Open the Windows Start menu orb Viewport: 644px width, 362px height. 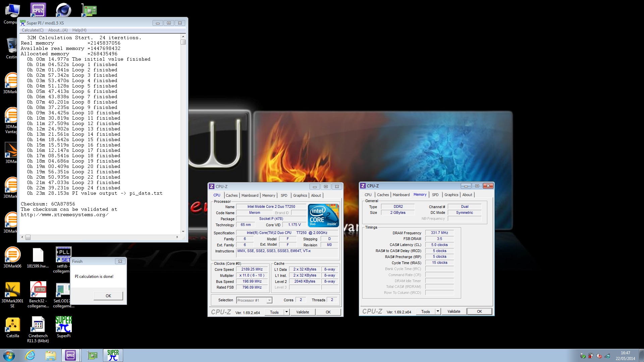[x=9, y=355]
